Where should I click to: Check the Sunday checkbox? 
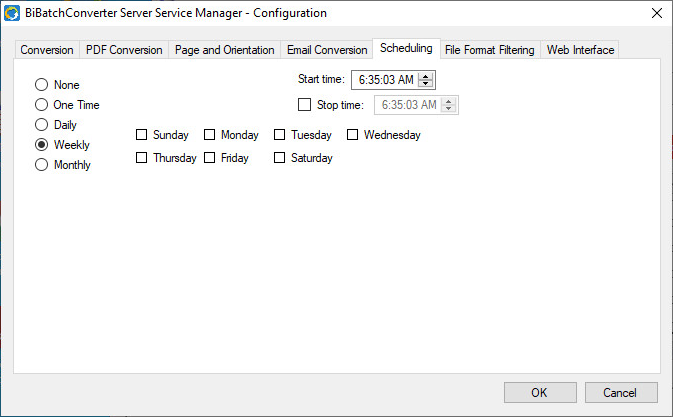click(142, 135)
